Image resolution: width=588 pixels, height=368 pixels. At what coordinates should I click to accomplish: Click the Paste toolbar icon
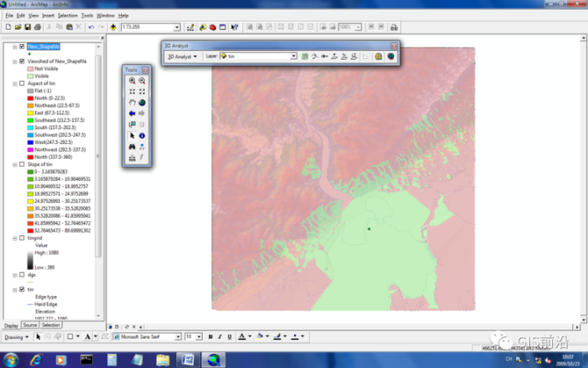[69, 27]
